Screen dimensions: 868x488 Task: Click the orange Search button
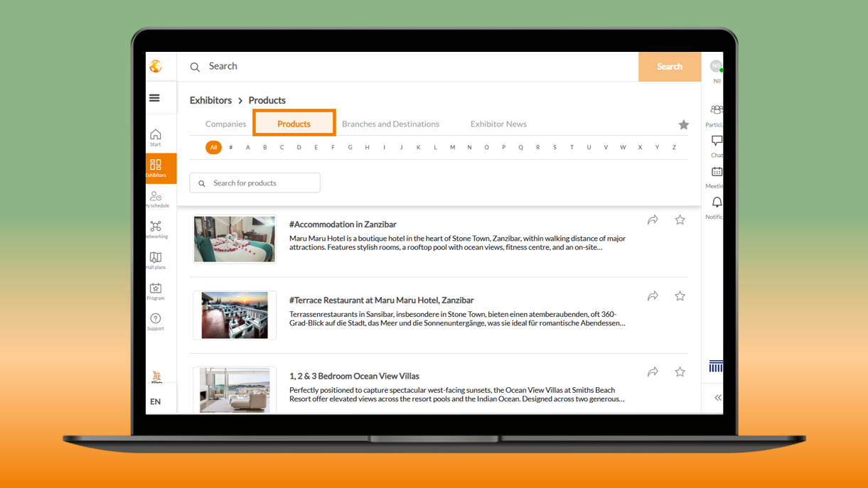tap(669, 66)
